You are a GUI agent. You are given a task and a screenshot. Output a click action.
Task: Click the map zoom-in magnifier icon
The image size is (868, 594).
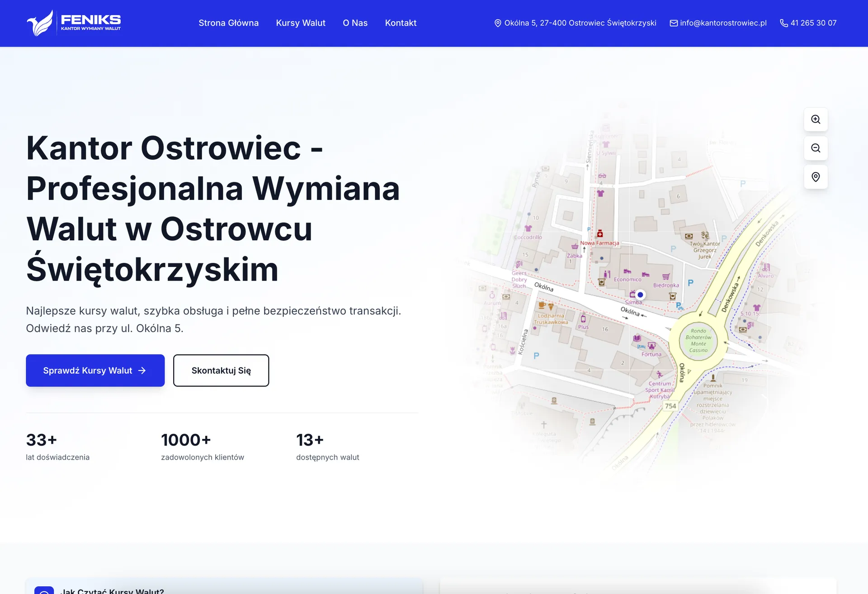[816, 119]
